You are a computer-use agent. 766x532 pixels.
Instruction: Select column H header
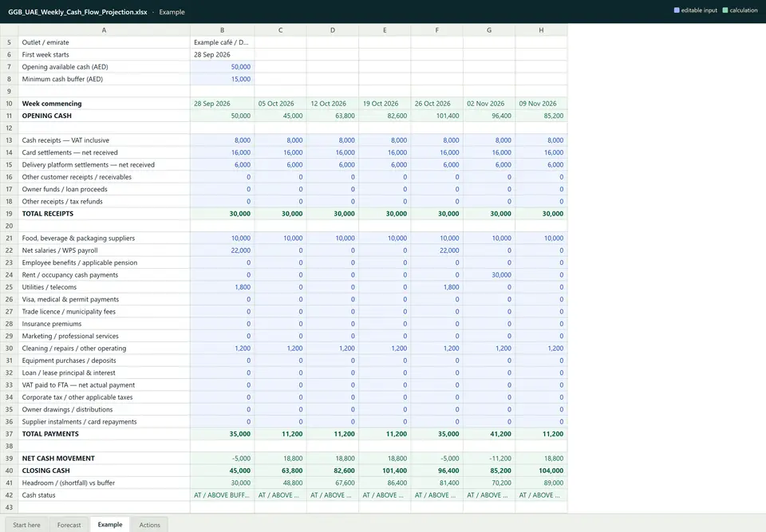point(541,30)
